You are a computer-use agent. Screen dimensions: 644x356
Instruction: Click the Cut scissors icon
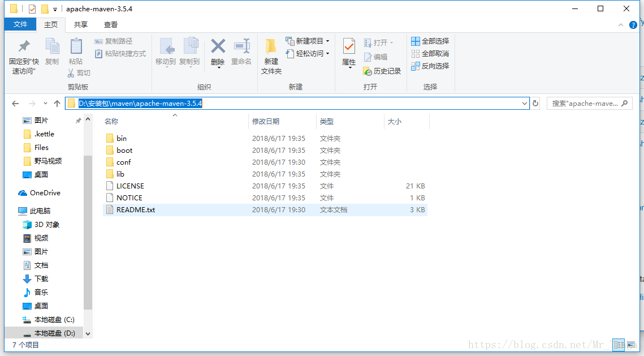point(71,73)
